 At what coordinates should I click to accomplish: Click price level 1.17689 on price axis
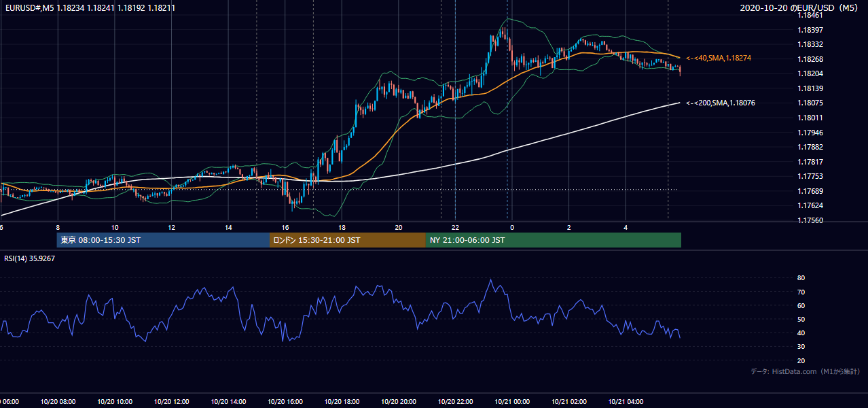pos(809,191)
